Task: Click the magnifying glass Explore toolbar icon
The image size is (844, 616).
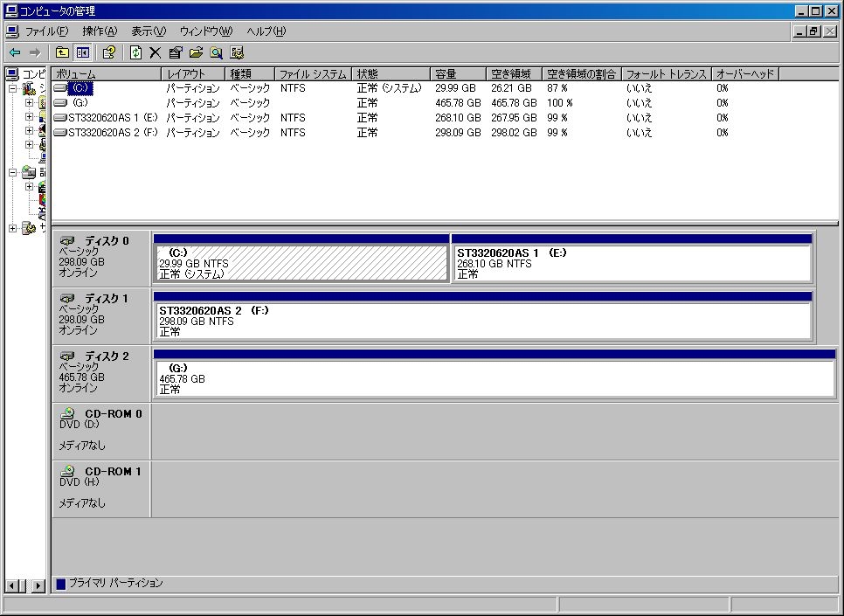Action: 216,52
